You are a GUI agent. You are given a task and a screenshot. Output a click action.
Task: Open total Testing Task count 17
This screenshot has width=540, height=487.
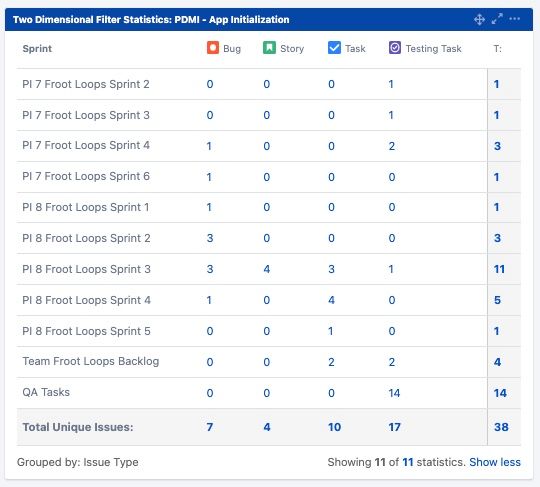point(394,427)
